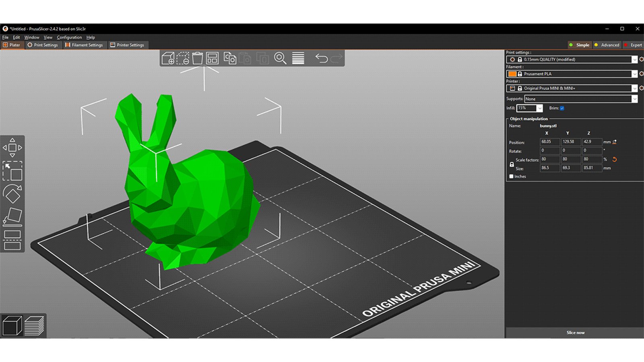Click the drop to bed icon
The width and height of the screenshot is (644, 362).
click(615, 142)
